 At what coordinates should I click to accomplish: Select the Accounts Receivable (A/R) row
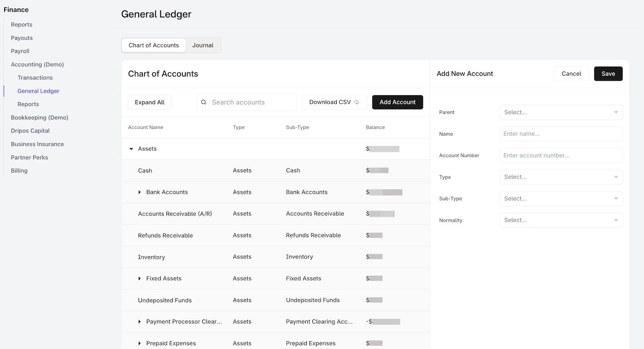pos(275,214)
